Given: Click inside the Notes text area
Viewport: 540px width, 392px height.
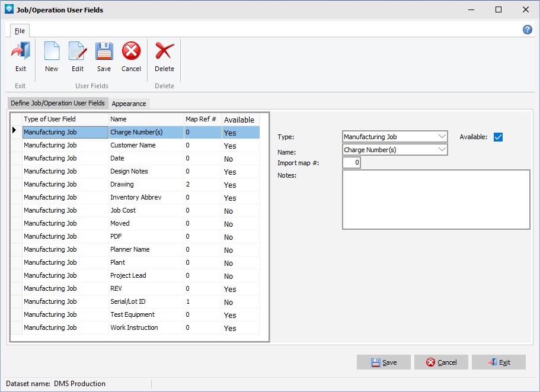Looking at the screenshot, I should (x=436, y=200).
